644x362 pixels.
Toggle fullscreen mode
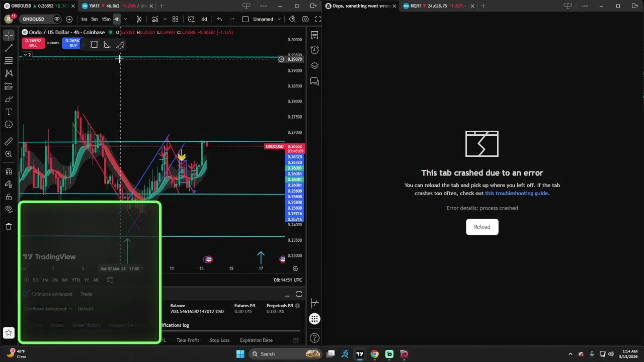pos(317,19)
